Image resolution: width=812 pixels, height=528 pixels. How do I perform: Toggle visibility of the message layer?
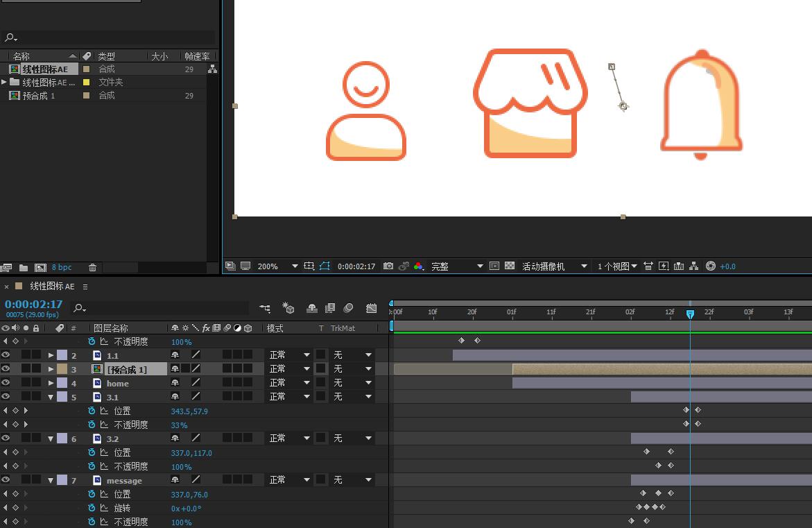coord(6,480)
